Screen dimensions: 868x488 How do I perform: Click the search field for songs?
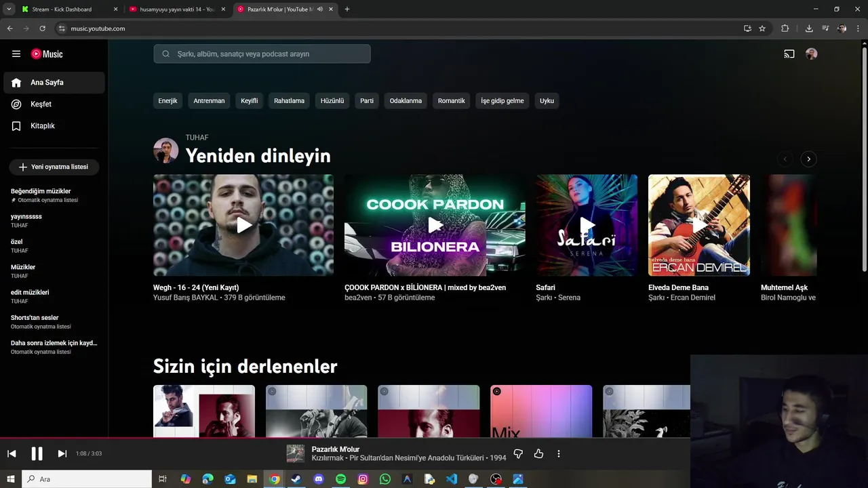pos(262,54)
